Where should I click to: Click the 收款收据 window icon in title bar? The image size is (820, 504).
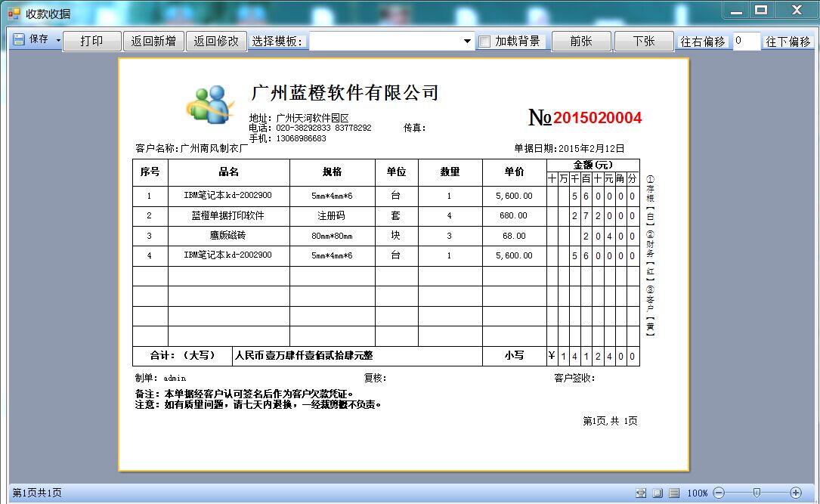[x=14, y=14]
